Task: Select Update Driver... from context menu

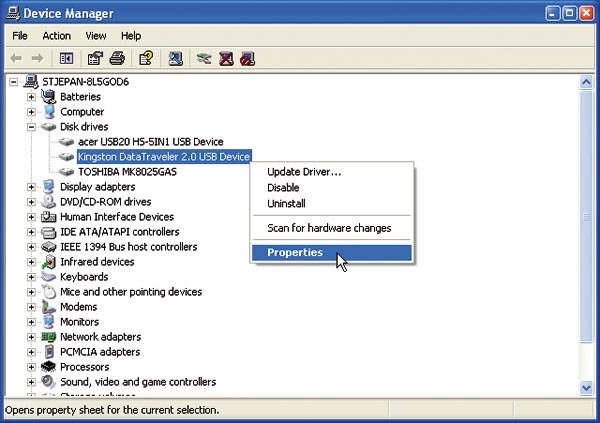Action: [304, 172]
